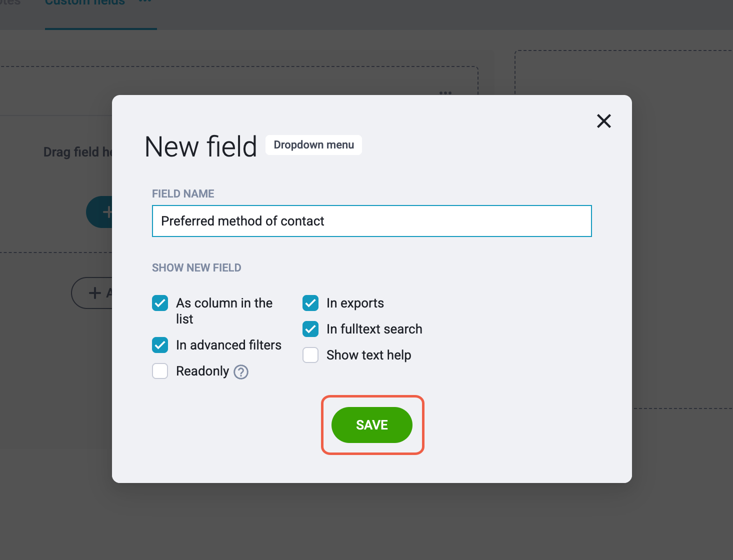Enable Show text help checkbox

[x=310, y=355]
